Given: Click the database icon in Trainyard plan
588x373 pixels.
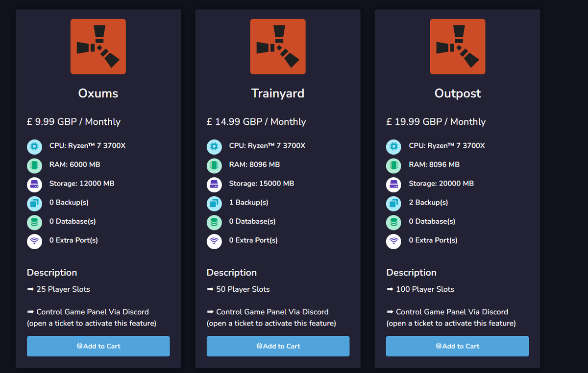Looking at the screenshot, I should coord(214,222).
